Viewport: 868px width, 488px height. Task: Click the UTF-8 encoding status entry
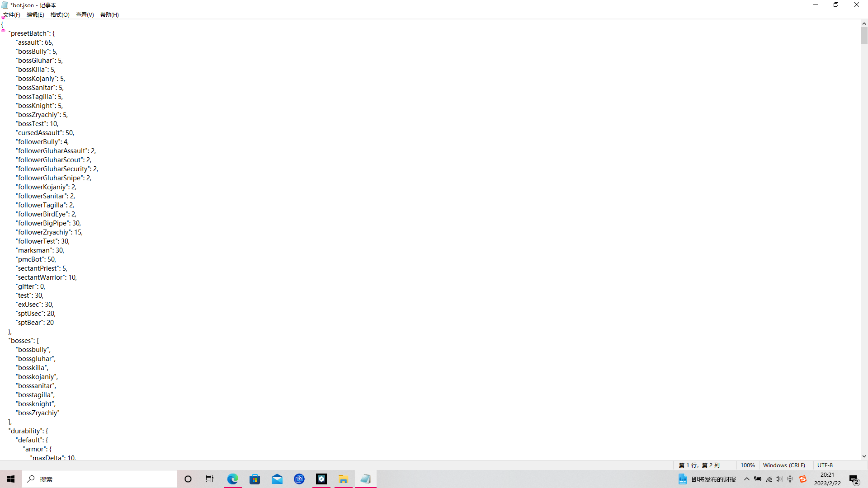pyautogui.click(x=825, y=465)
